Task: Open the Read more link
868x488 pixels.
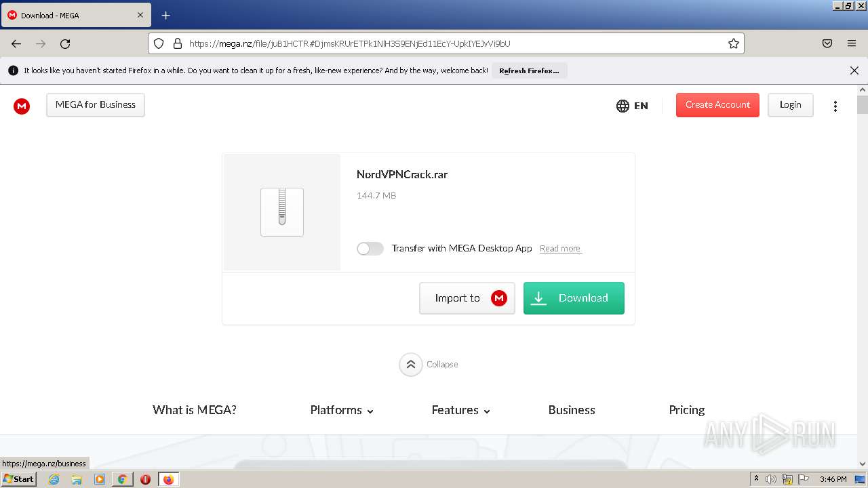Action: (560, 249)
